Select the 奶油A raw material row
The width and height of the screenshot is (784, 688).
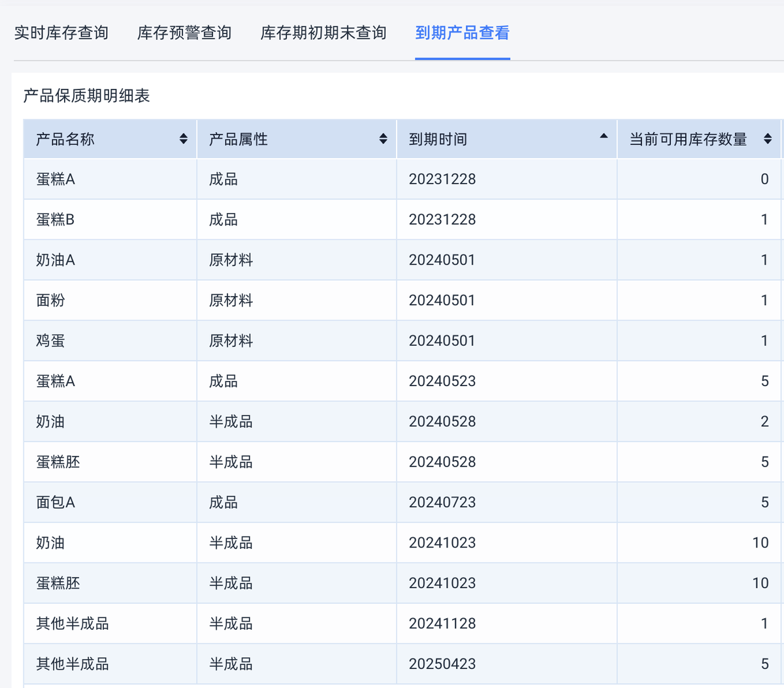56,261
